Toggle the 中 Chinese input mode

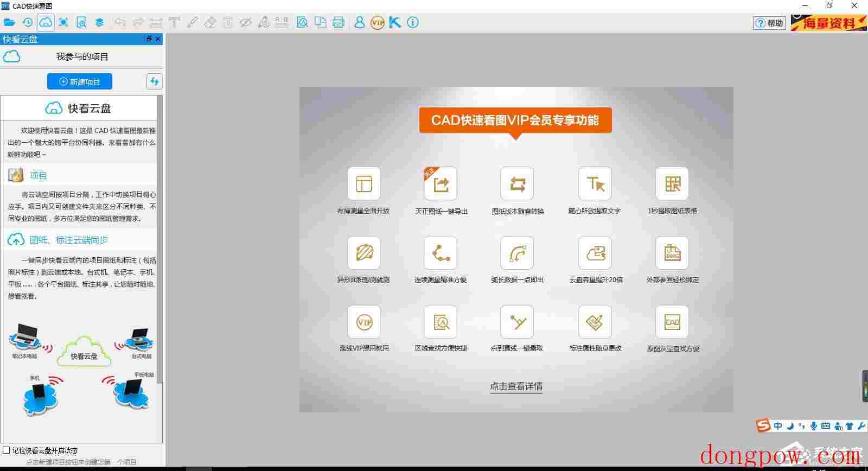point(778,426)
